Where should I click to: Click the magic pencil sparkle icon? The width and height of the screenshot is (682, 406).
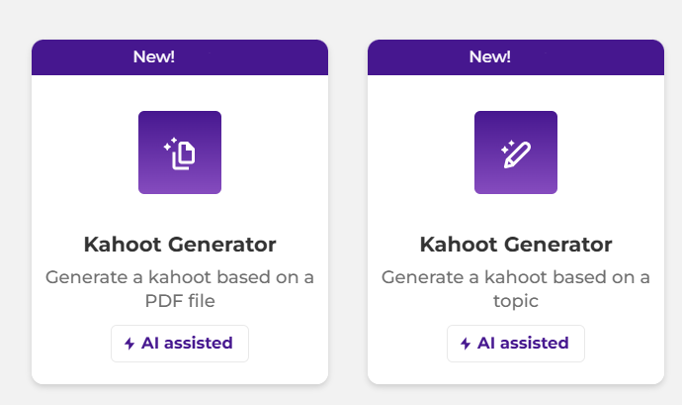pos(515,153)
